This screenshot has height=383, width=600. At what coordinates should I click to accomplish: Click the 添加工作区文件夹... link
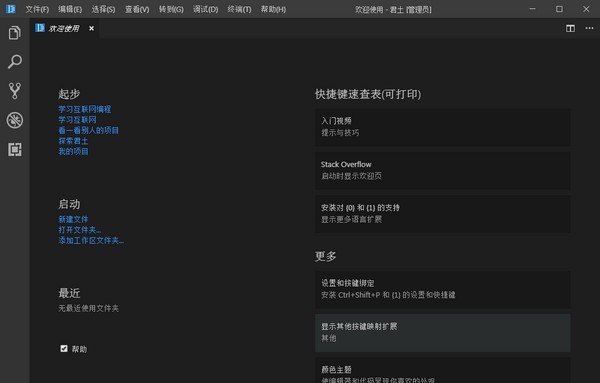pyautogui.click(x=91, y=241)
